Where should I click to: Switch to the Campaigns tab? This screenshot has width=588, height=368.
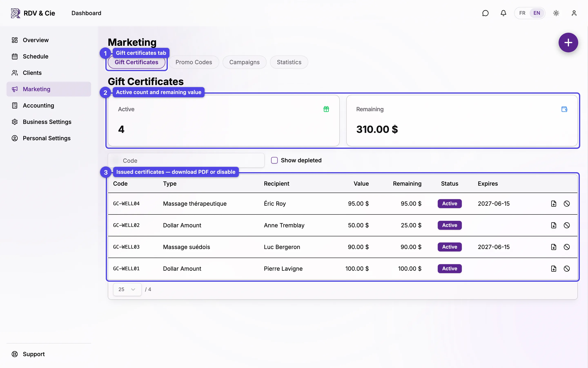(x=244, y=62)
